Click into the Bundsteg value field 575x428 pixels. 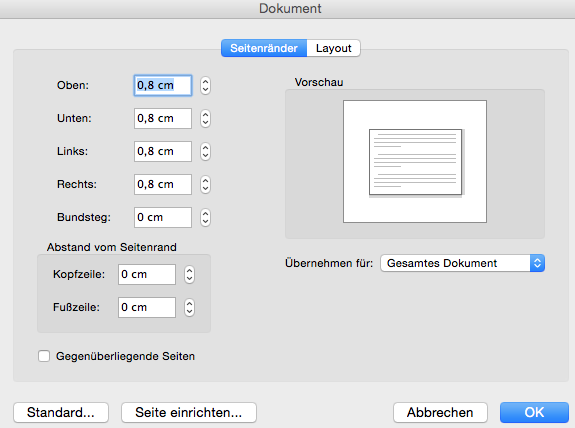pos(163,217)
